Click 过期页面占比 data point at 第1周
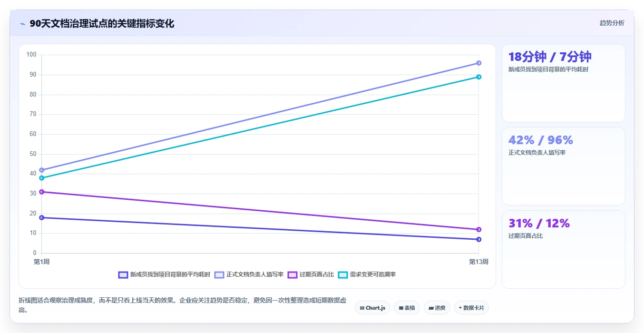This screenshot has width=644, height=333. click(x=42, y=192)
